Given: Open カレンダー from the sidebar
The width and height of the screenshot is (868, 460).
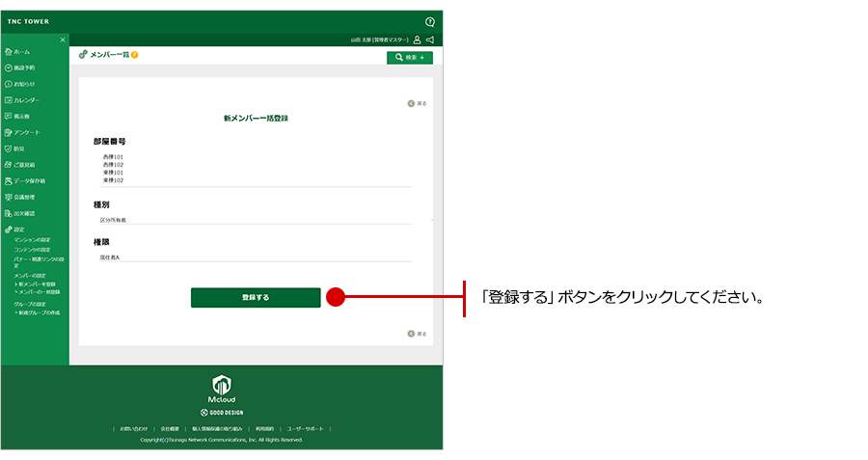Looking at the screenshot, I should 26,100.
